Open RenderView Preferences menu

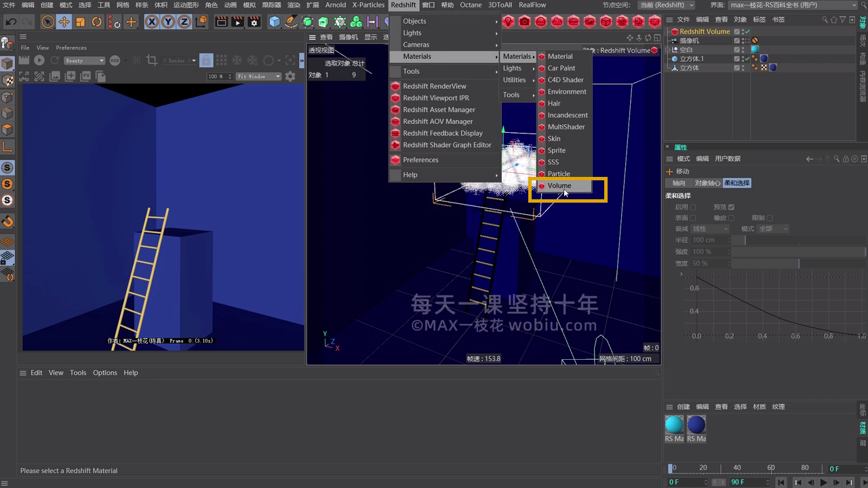click(71, 48)
